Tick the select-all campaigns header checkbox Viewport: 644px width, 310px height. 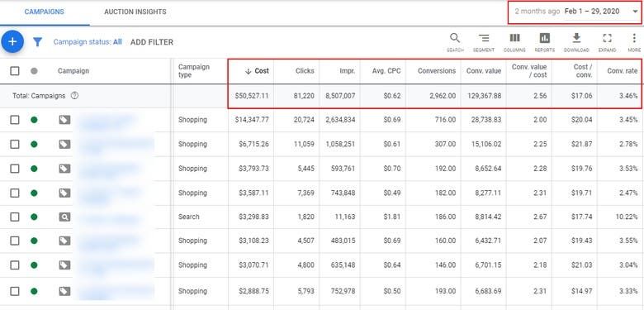[15, 71]
